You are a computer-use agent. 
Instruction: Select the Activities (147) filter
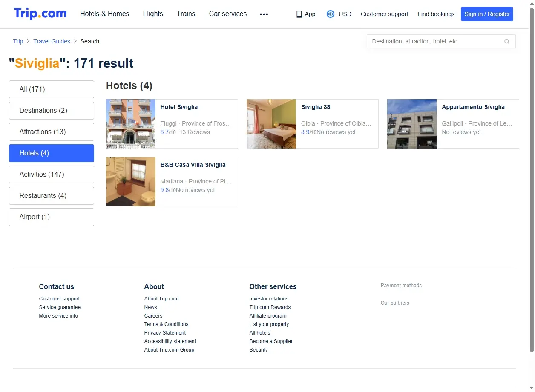52,175
